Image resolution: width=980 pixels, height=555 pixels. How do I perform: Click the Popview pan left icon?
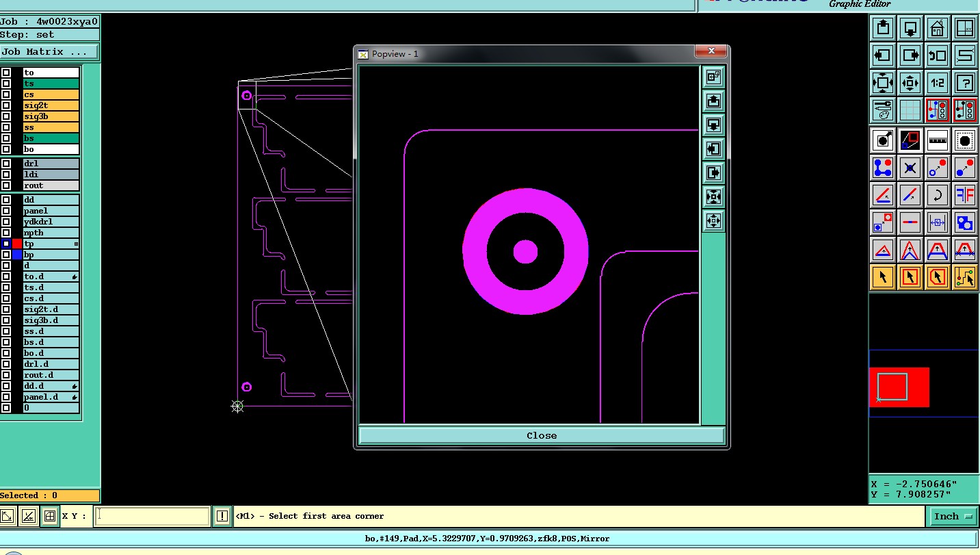(713, 149)
